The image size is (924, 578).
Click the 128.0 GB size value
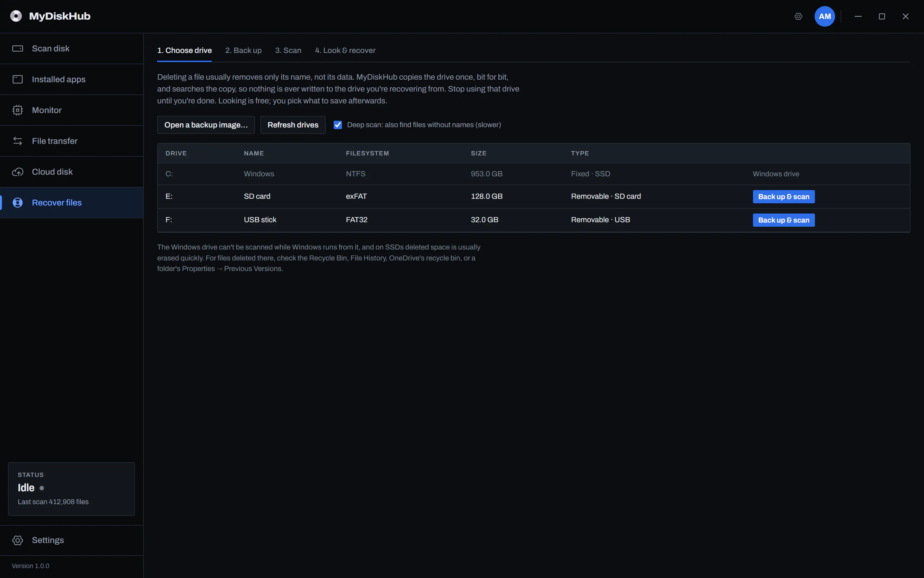(x=486, y=197)
